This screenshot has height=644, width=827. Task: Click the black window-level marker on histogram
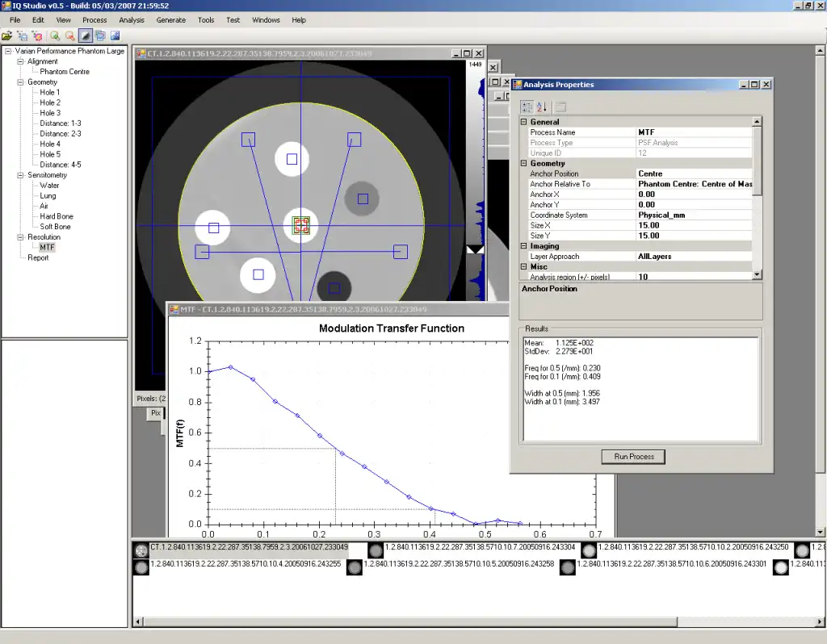click(475, 249)
